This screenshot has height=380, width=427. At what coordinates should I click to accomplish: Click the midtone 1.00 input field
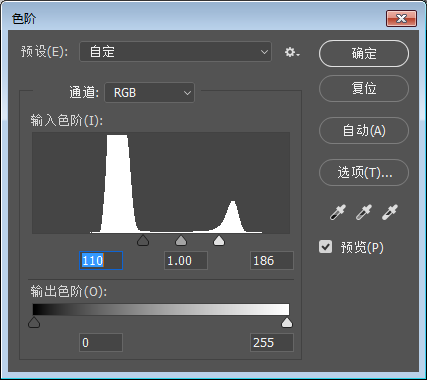186,260
